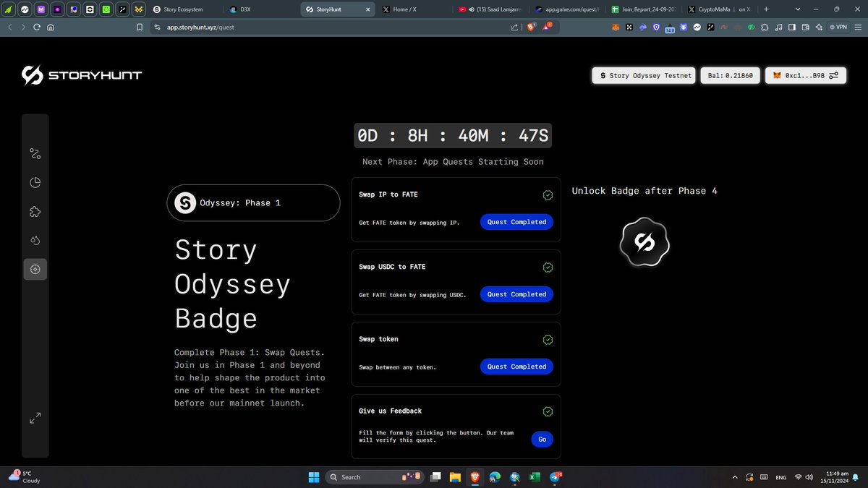This screenshot has height=488, width=868.
Task: Open the puzzle piece icon in the sidebar
Action: point(35,212)
